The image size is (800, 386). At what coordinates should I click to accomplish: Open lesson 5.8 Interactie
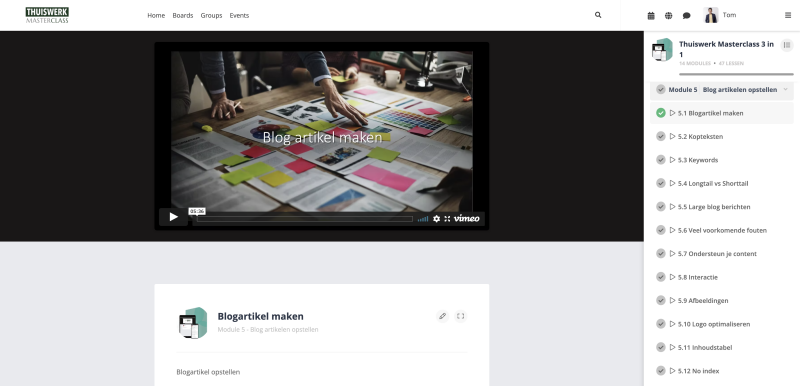click(x=697, y=277)
